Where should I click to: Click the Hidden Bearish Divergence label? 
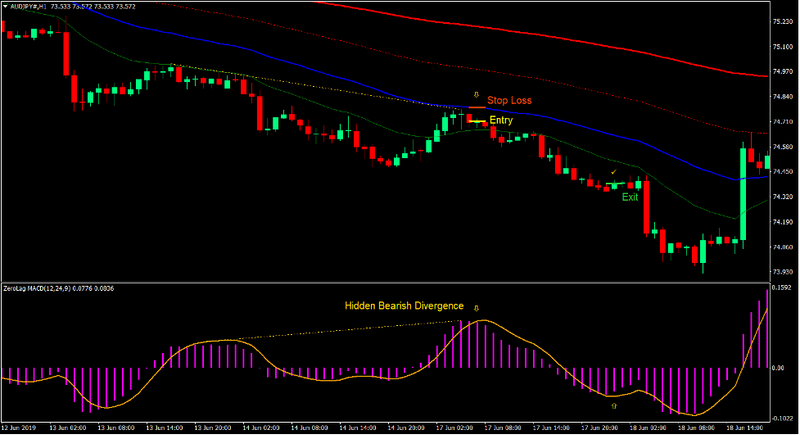pos(404,306)
